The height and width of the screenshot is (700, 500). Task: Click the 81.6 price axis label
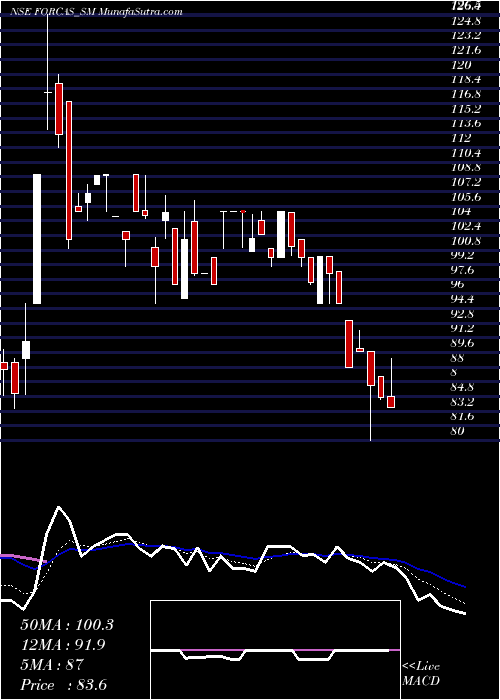[x=464, y=417]
